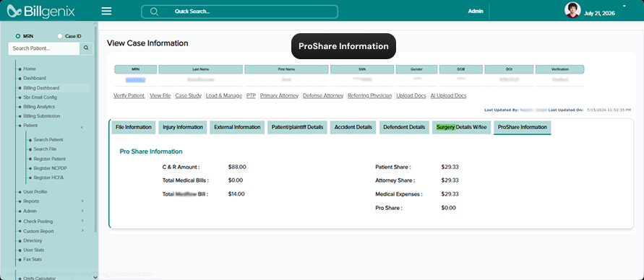This screenshot has height=280, width=644.
Task: Click the C & R Amount value $88.00
Action: pyautogui.click(x=237, y=167)
